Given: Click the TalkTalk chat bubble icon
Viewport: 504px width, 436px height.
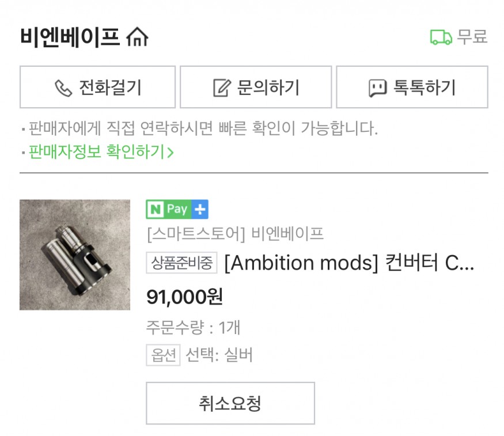Looking at the screenshot, I should coord(377,88).
